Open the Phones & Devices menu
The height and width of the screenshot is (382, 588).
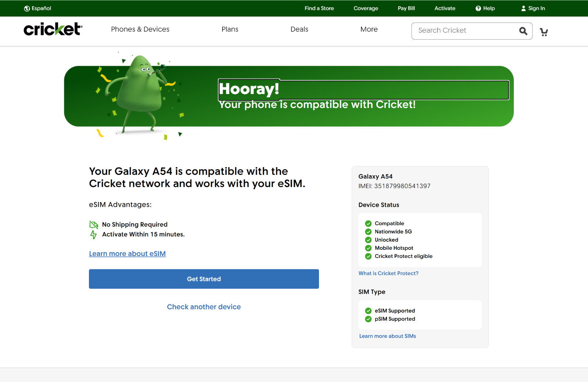(140, 29)
